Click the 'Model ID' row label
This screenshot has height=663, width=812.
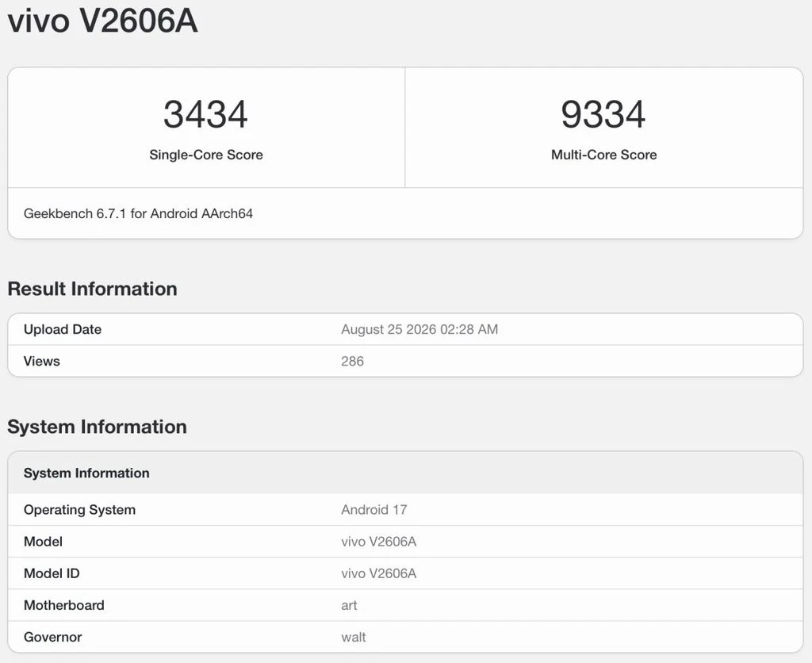click(x=52, y=573)
